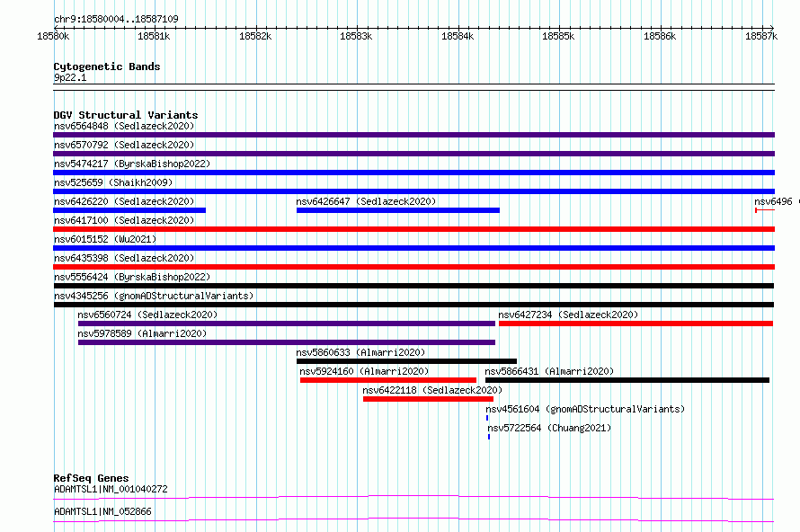Click the RefSeq Genes track title
Screen dimensions: 800x532
[92, 478]
